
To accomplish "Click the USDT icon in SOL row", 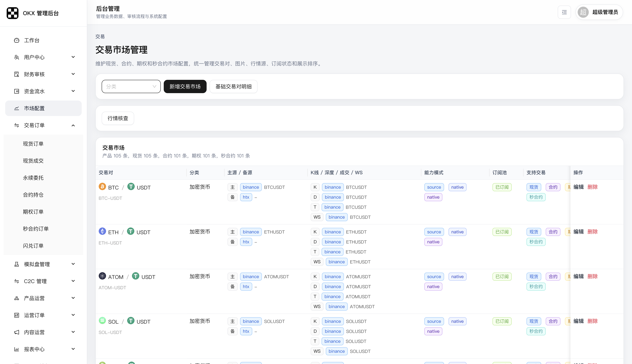I will click(x=131, y=321).
